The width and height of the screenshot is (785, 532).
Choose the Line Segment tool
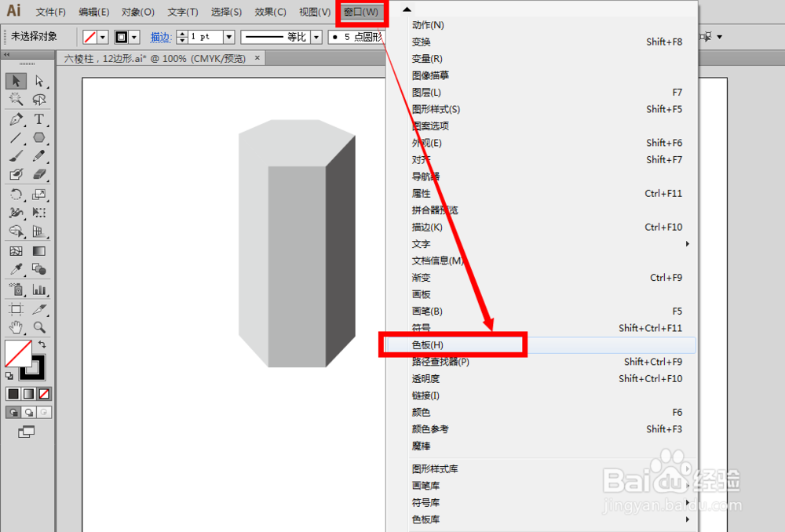[16, 137]
